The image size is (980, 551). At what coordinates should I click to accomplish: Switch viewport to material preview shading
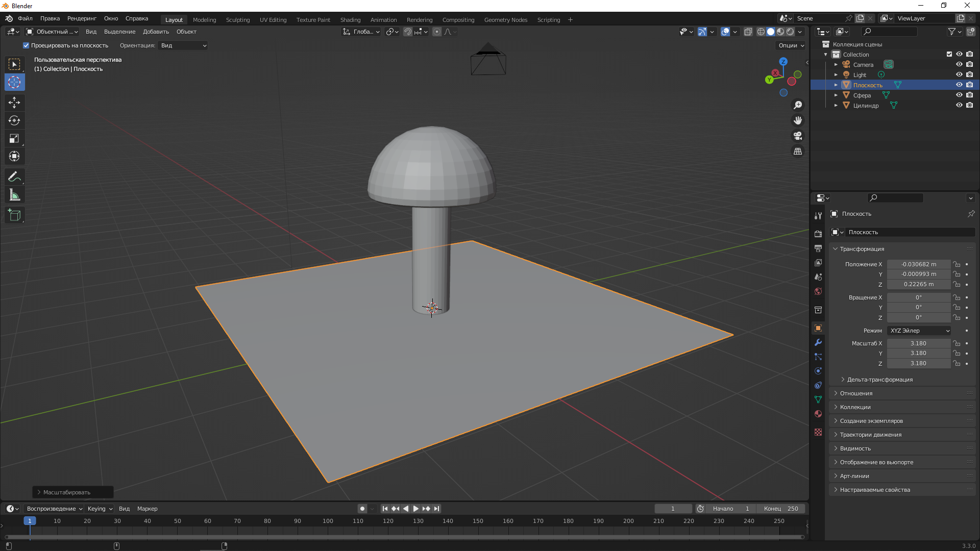pos(780,32)
